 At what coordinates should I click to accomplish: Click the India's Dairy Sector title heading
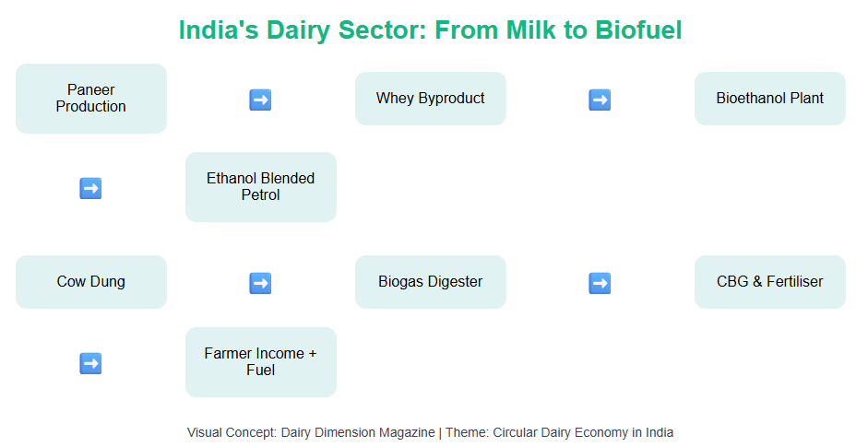(x=430, y=29)
